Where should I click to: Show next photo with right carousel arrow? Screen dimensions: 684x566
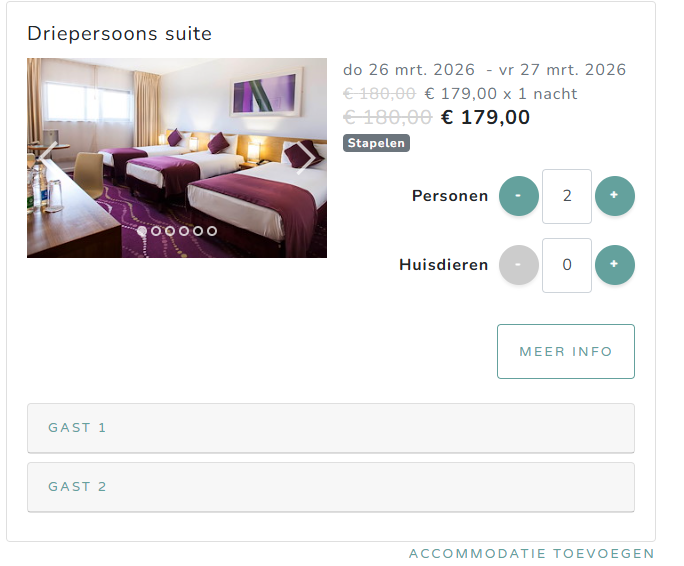[306, 158]
